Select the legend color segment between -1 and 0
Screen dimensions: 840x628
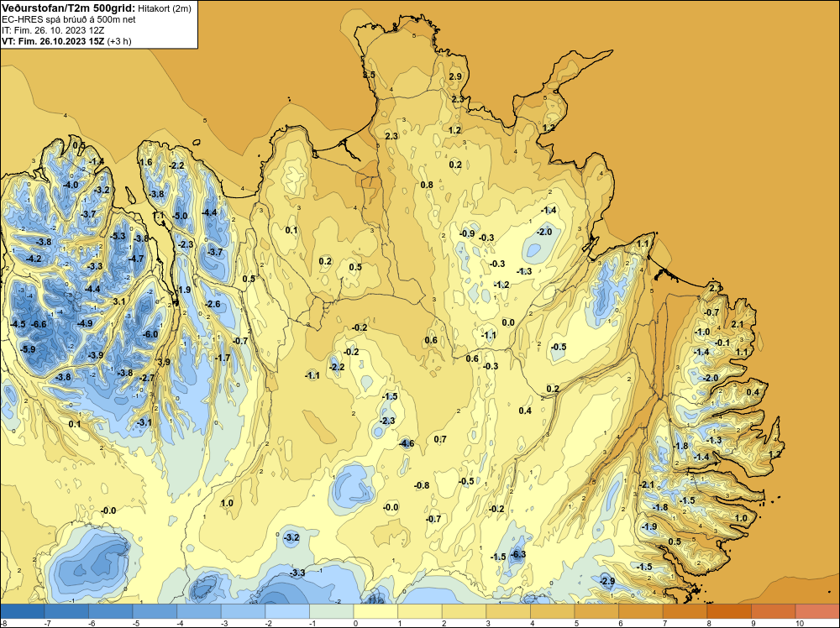(x=332, y=611)
